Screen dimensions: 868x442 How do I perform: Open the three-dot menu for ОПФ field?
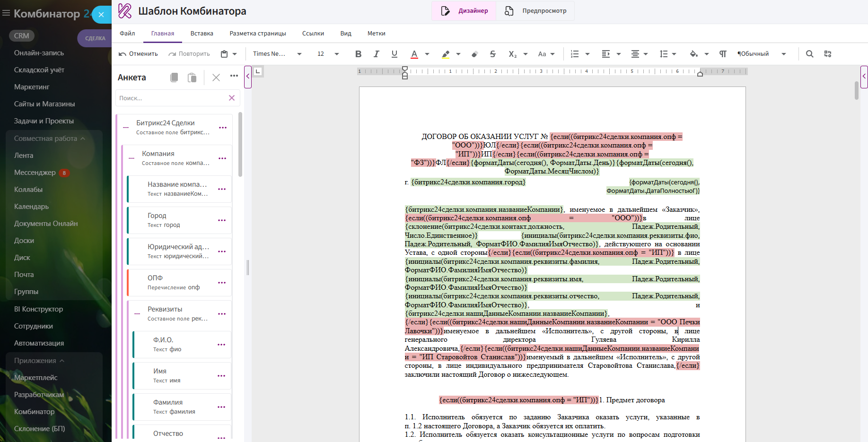222,283
